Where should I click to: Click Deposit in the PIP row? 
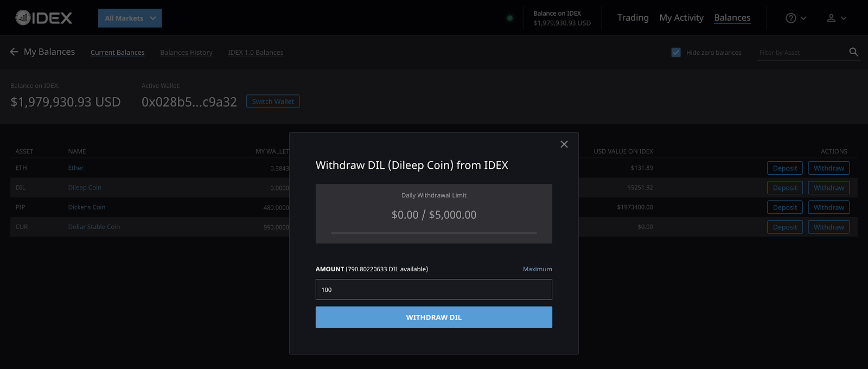tap(785, 207)
